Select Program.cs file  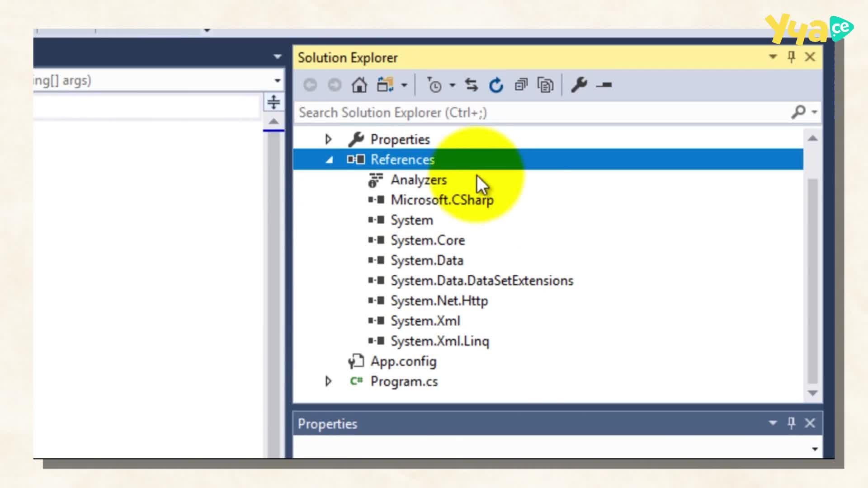(x=404, y=381)
